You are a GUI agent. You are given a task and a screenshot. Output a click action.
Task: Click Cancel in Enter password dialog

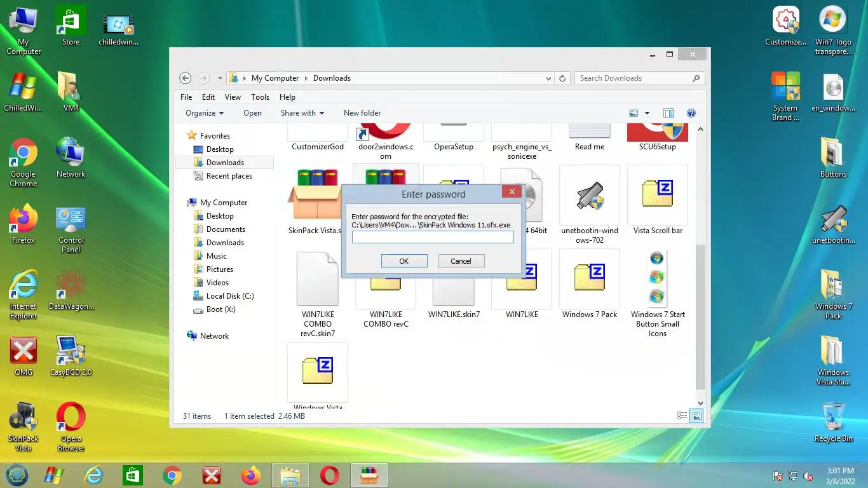click(x=461, y=261)
